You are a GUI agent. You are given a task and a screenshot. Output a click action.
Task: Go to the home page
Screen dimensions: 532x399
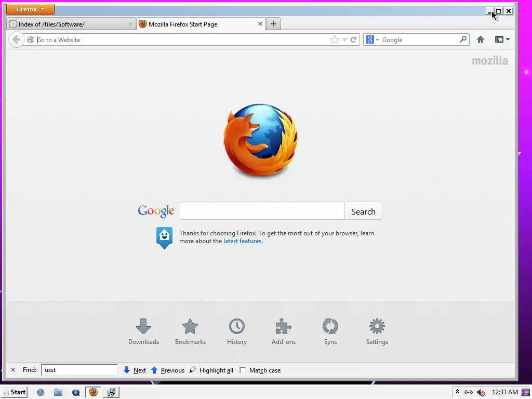point(481,39)
